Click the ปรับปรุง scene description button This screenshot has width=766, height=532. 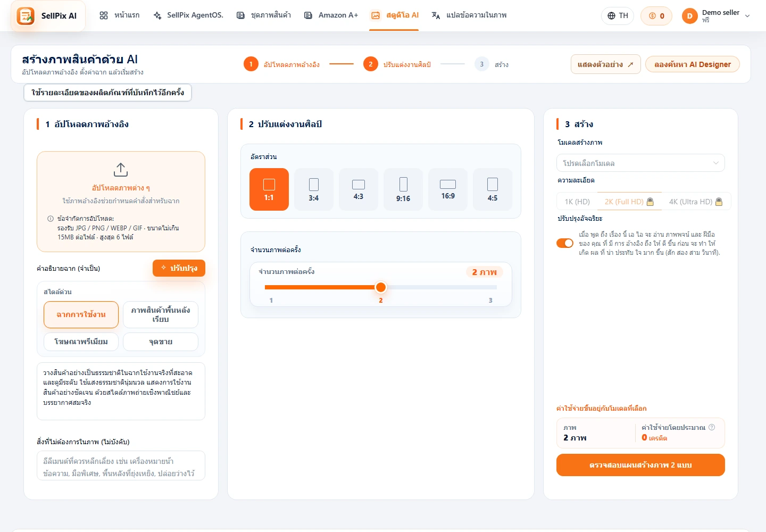pos(179,268)
